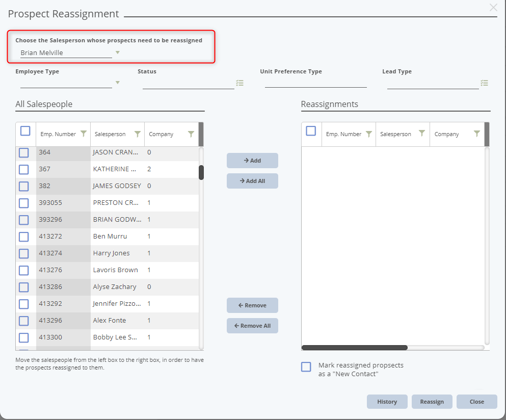Filter the Salesperson column in Reassignments
Viewport: 506px width, 420px height.
click(x=422, y=134)
